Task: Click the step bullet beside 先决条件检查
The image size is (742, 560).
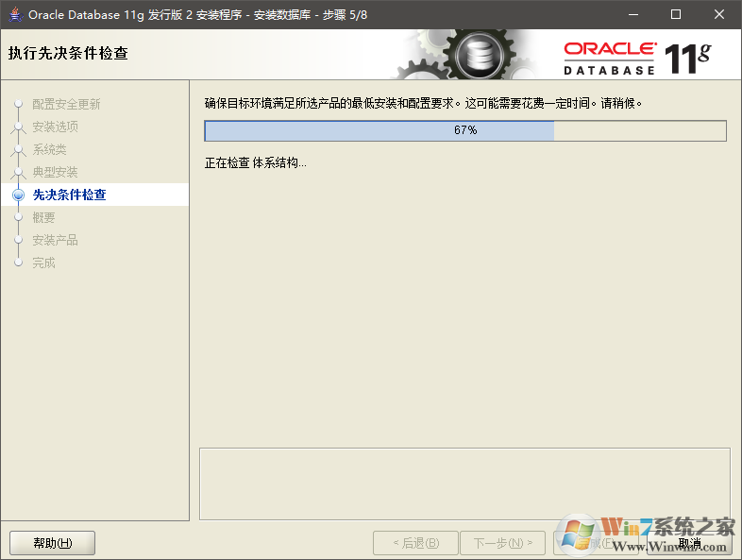Action: [x=19, y=195]
